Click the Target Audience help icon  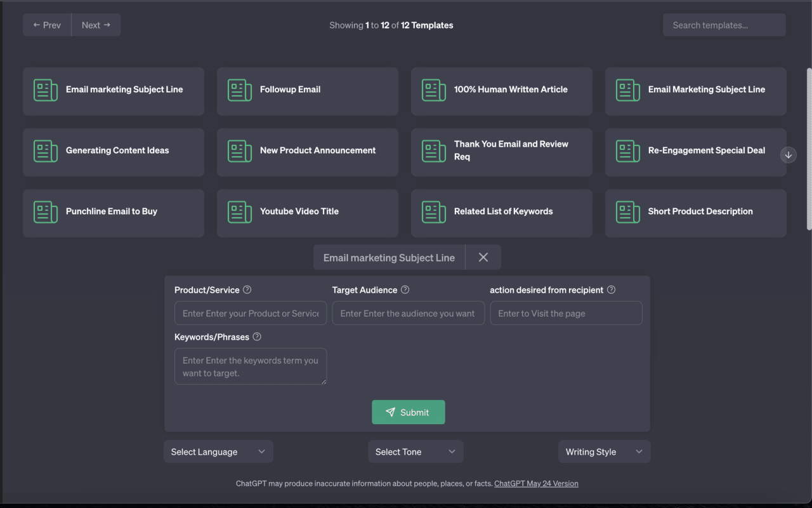tap(405, 290)
